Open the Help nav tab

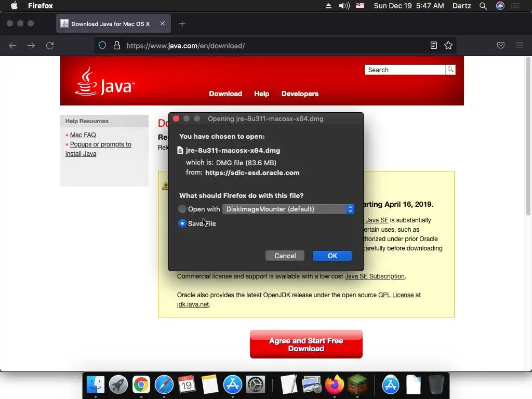click(262, 94)
